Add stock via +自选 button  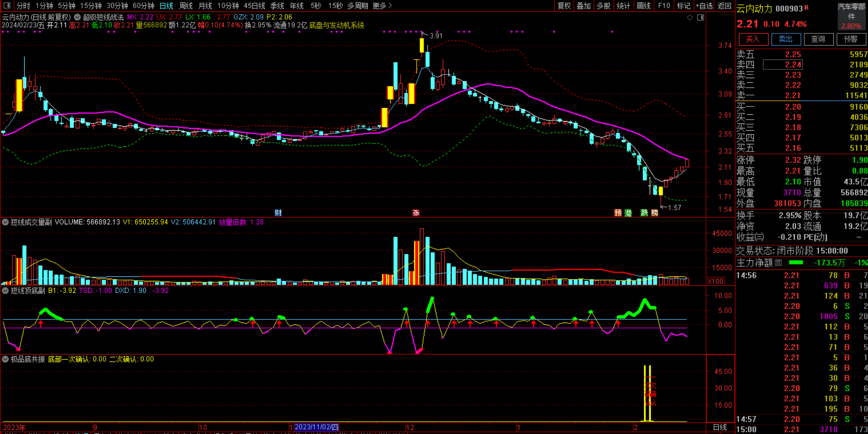tap(704, 5)
